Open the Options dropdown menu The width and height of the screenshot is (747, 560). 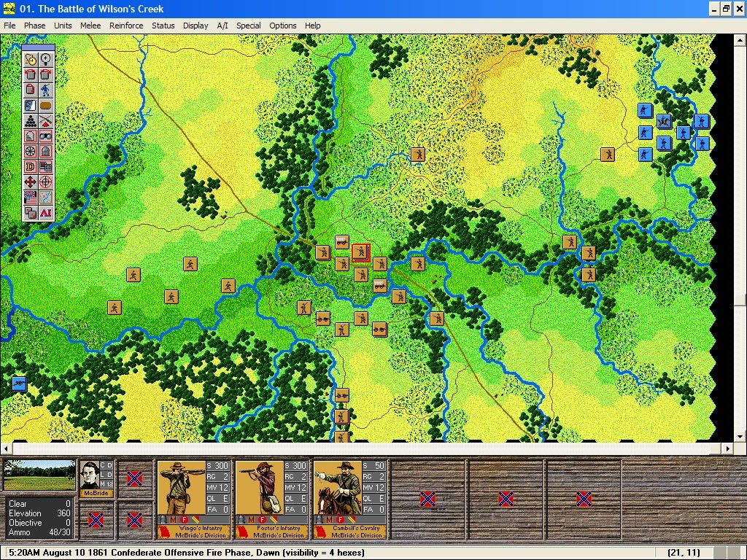coord(283,26)
